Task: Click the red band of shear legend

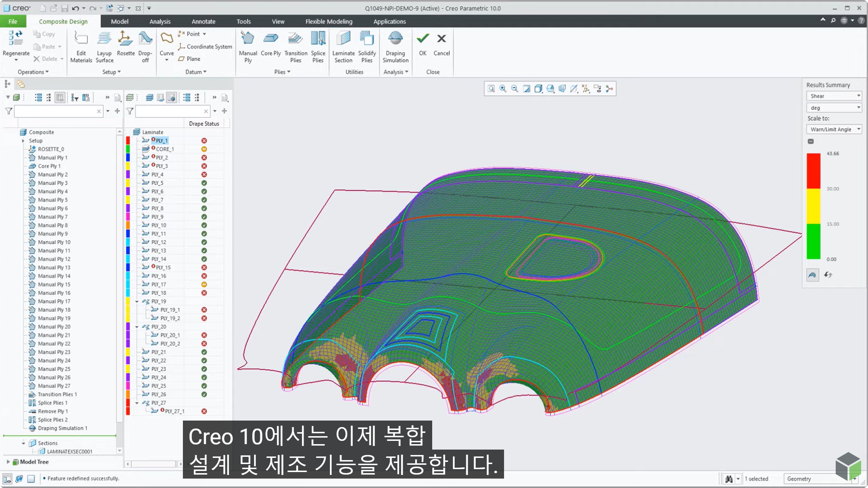Action: [814, 171]
